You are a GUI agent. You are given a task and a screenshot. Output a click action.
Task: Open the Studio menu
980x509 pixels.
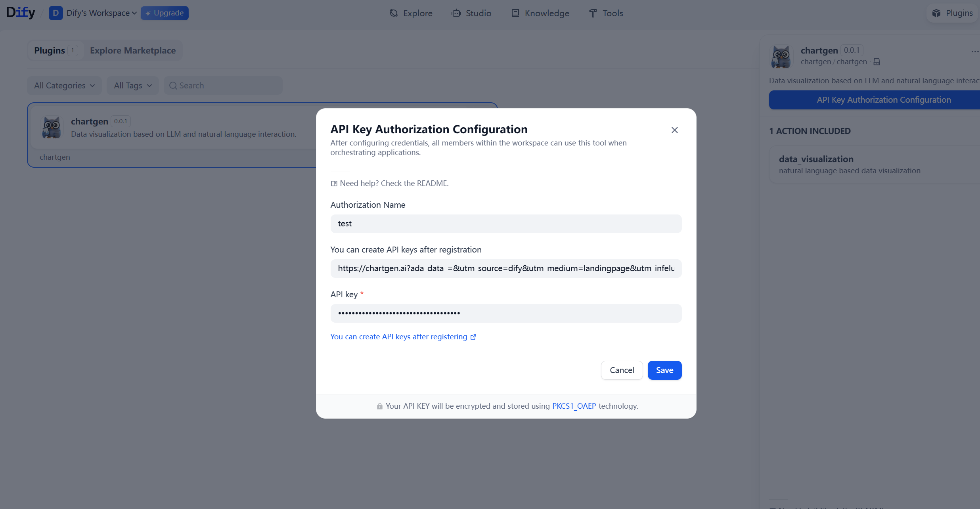[x=471, y=13]
